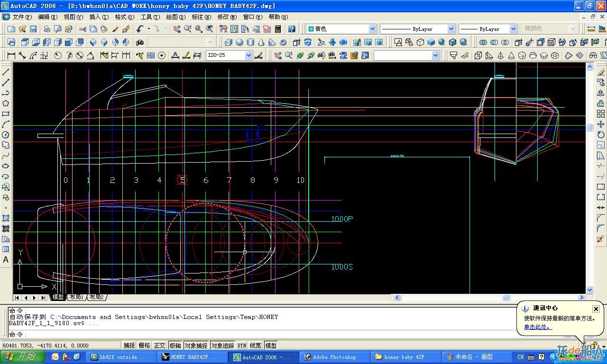
Task: Click the vertical scrollbar down arrow
Action: click(590, 290)
